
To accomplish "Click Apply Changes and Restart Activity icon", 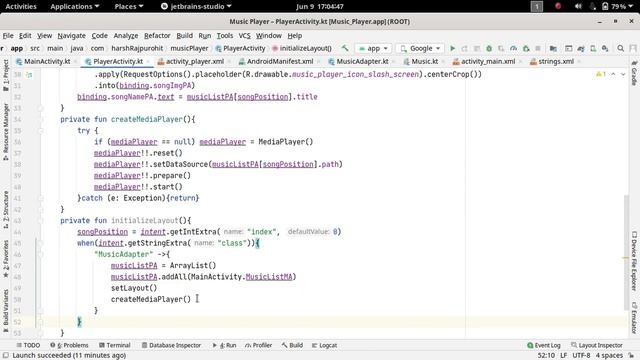I will tap(464, 48).
